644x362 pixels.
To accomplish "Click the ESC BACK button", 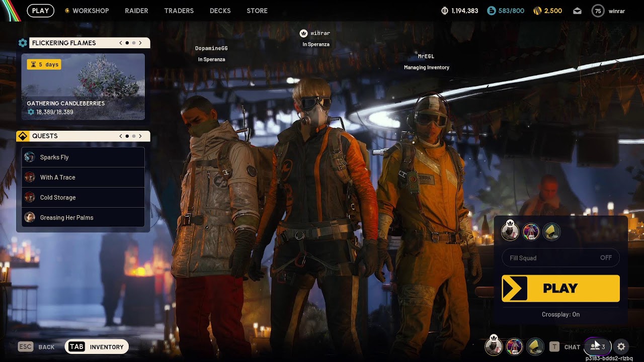I will coord(36,347).
